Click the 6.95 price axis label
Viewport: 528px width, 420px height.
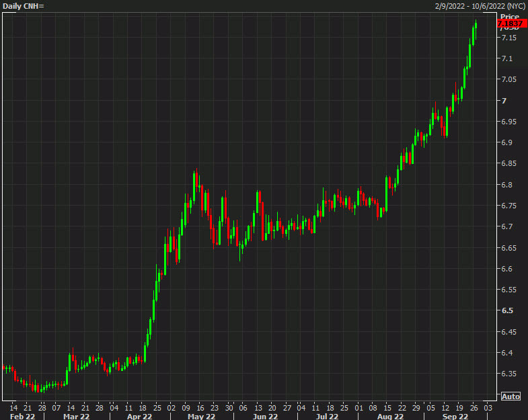click(508, 122)
